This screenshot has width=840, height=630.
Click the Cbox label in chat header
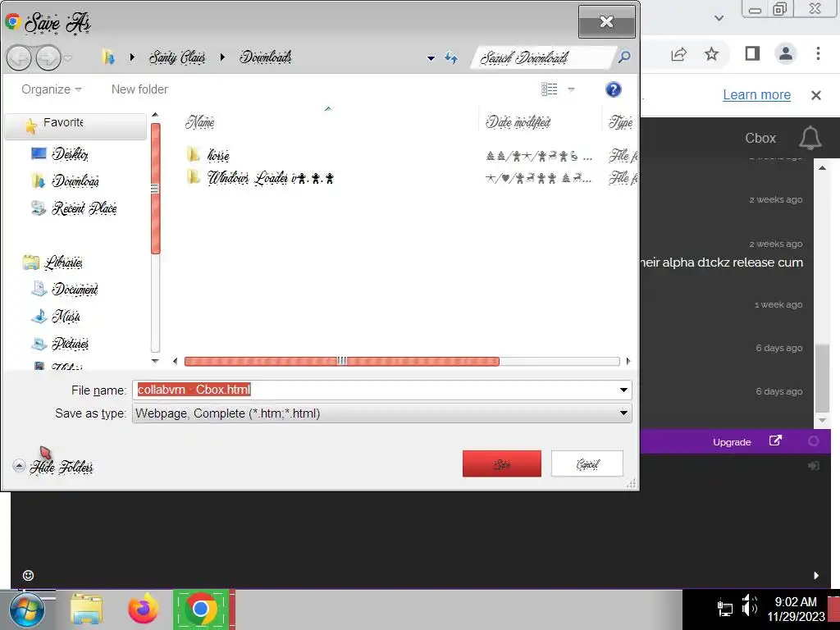[x=760, y=138]
